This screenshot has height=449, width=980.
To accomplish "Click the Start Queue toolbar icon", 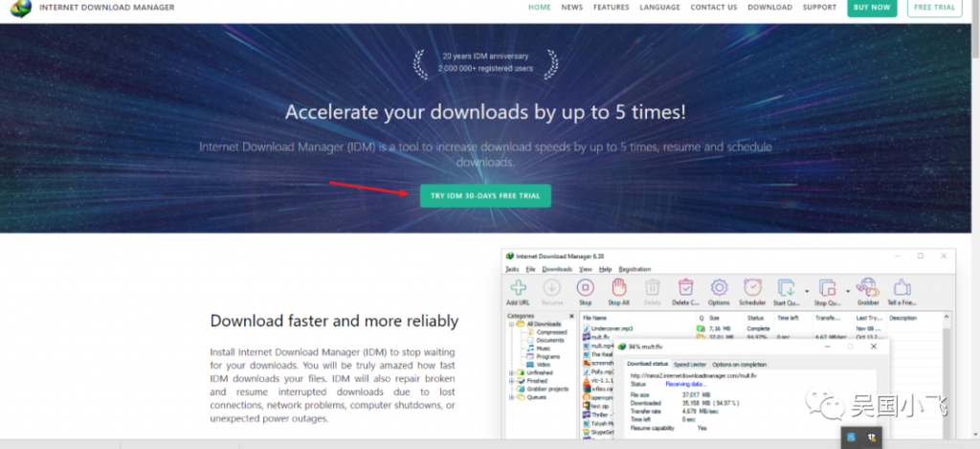I will click(787, 288).
